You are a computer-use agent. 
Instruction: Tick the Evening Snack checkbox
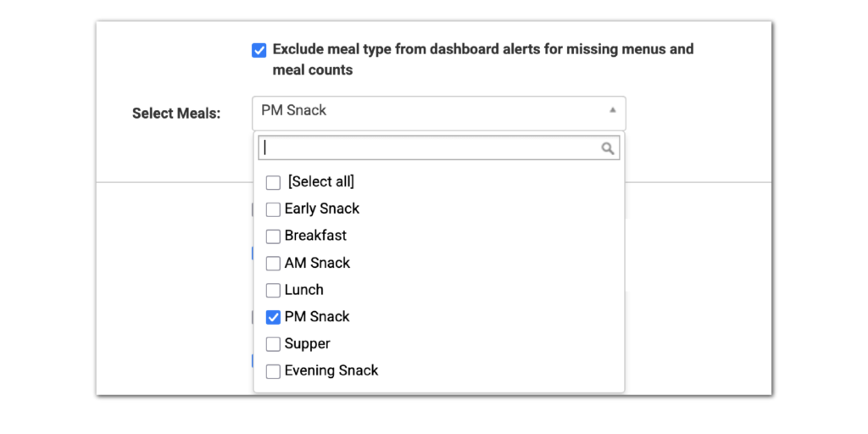click(x=273, y=371)
